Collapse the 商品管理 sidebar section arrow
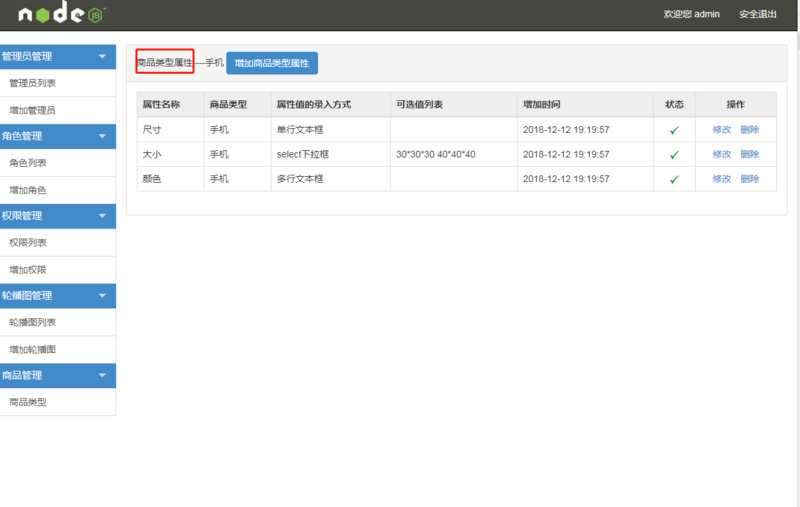This screenshot has width=800, height=507. (102, 375)
